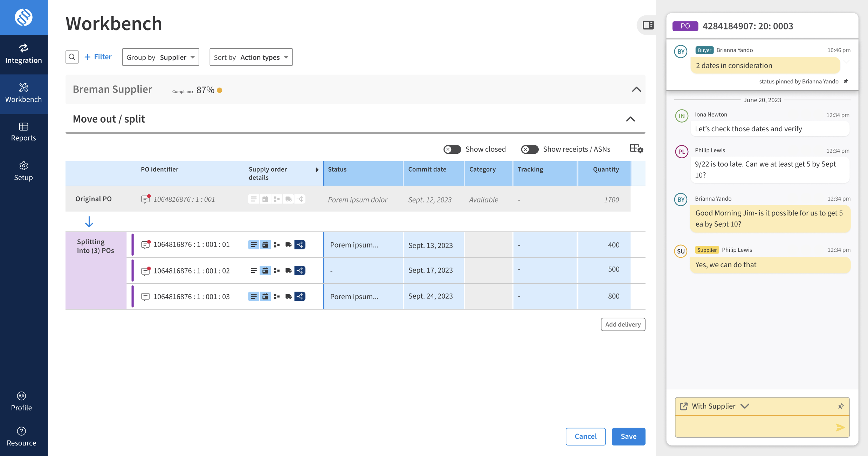The width and height of the screenshot is (868, 456).
Task: Click the Tracking column header
Action: click(545, 173)
